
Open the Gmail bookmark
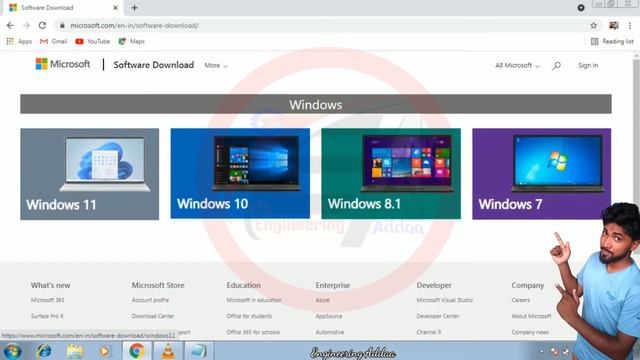tap(53, 41)
